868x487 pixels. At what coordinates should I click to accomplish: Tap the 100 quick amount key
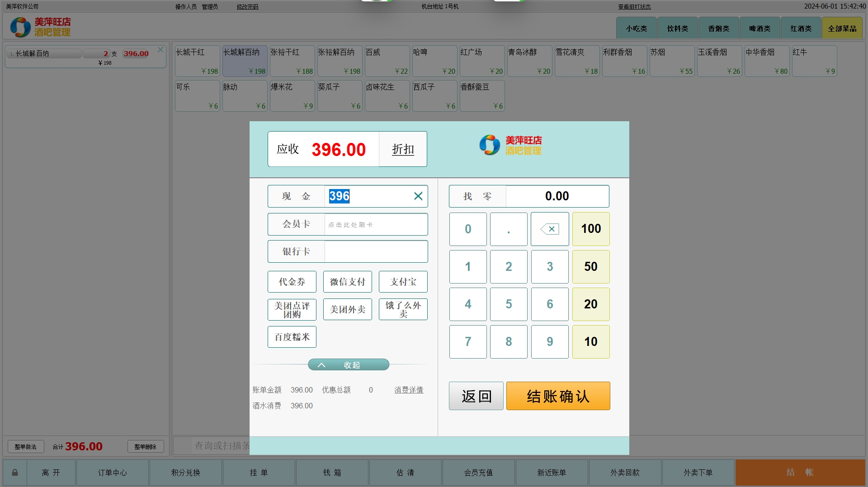coord(591,229)
